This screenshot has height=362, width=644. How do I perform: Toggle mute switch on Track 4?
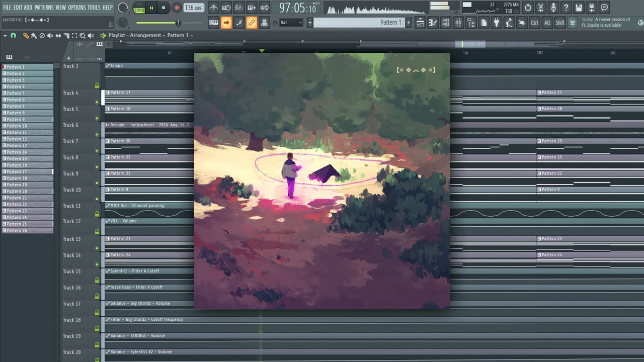click(x=97, y=102)
